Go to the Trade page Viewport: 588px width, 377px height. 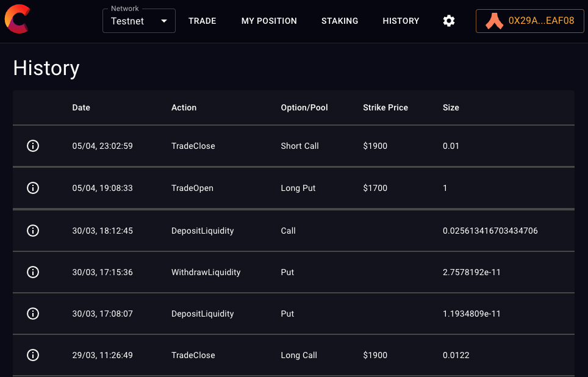(x=202, y=21)
